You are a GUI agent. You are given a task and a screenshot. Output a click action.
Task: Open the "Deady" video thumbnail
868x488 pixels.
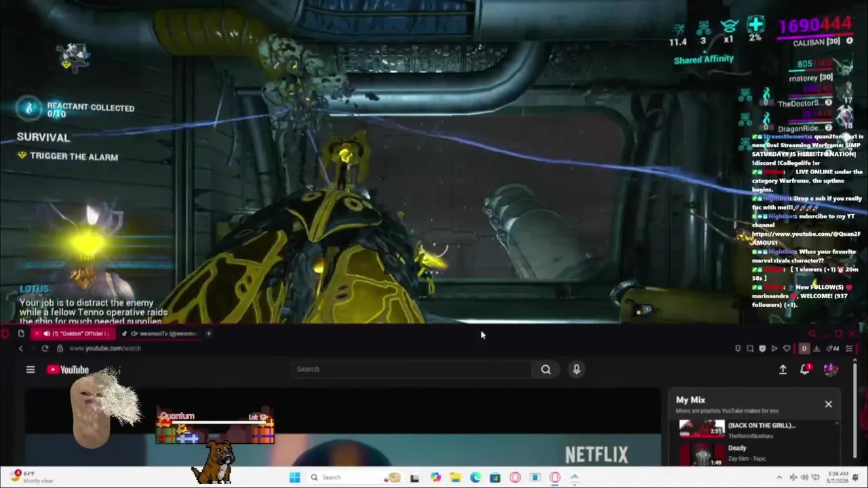702,454
